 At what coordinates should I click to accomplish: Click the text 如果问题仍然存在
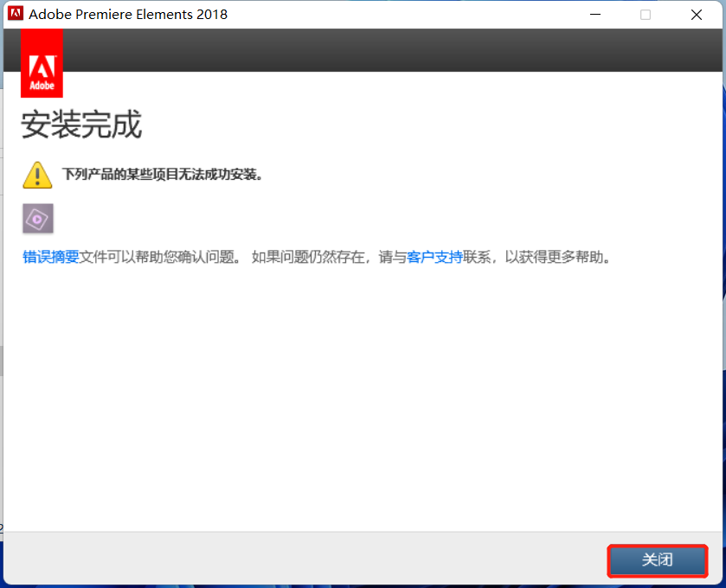[307, 257]
